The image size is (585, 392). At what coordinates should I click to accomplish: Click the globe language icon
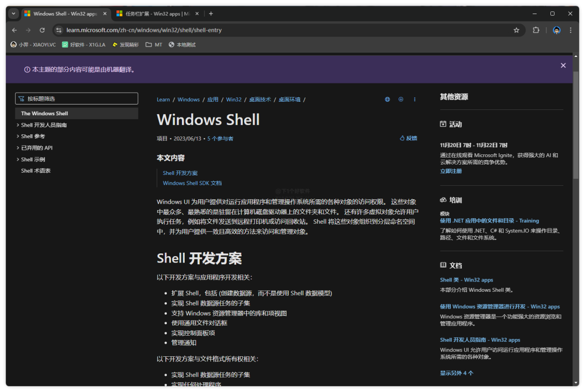(387, 100)
